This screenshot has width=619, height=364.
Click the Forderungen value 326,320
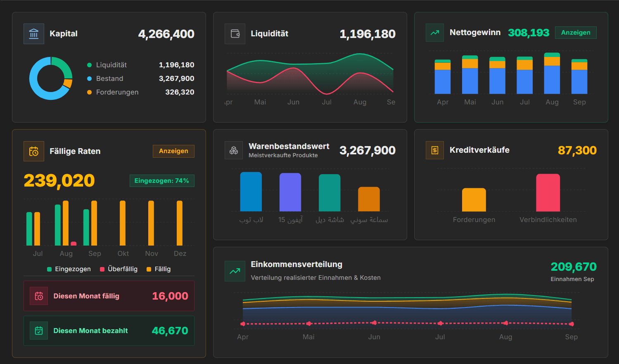point(180,92)
